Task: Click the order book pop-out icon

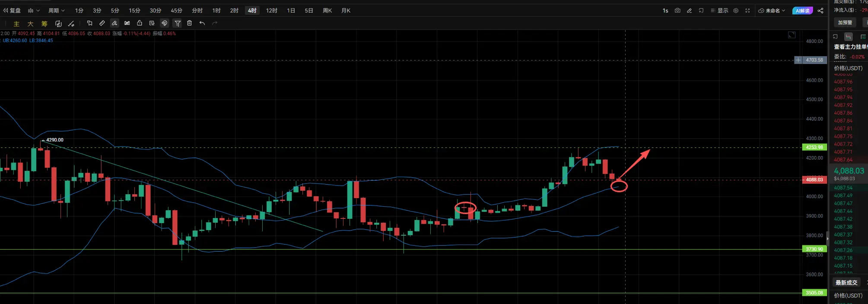Action: pos(835,37)
